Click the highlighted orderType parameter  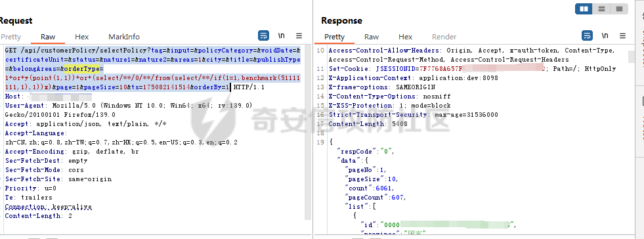[x=82, y=68]
